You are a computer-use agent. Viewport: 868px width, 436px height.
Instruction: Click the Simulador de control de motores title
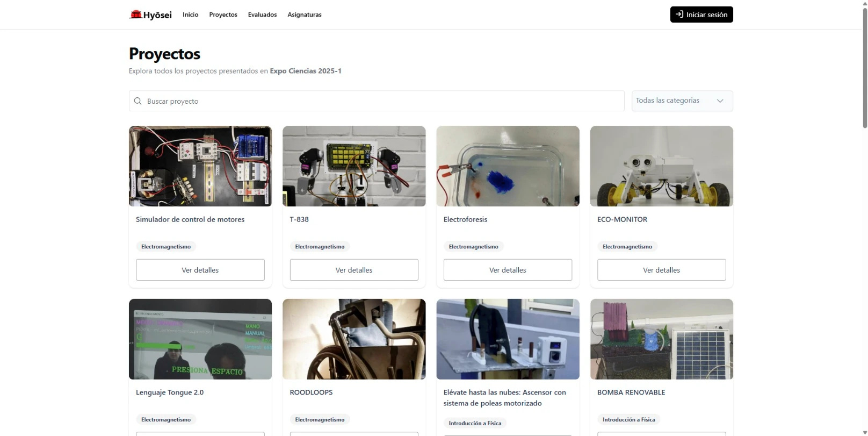pyautogui.click(x=190, y=219)
